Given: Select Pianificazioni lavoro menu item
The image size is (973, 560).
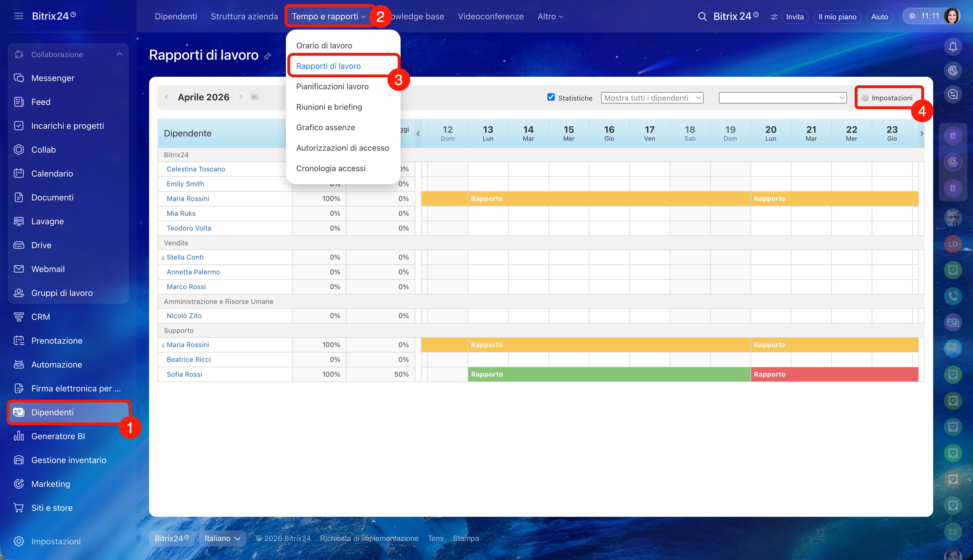Looking at the screenshot, I should coord(332,86).
